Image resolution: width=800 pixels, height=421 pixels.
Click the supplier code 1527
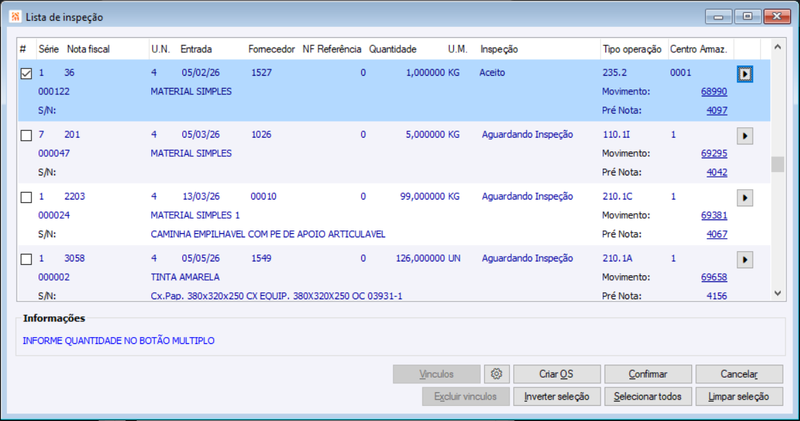[261, 73]
